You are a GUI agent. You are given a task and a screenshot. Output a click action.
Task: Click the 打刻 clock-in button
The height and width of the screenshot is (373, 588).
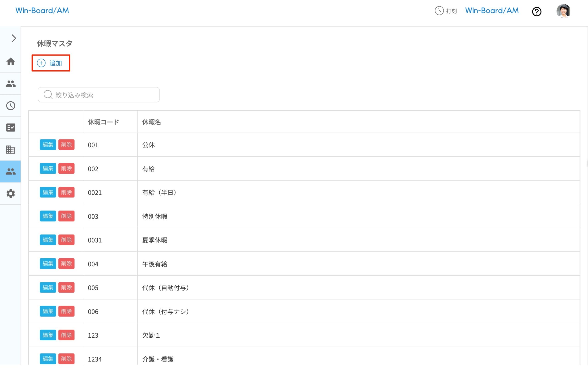tap(446, 11)
